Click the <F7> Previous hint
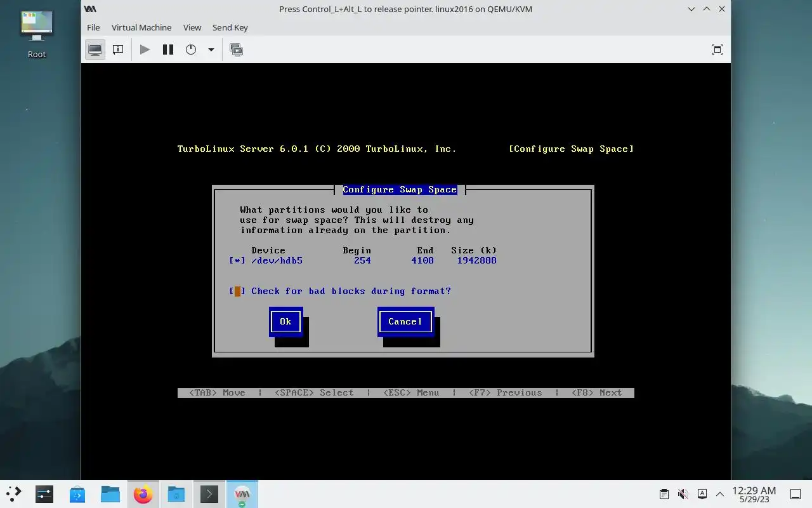The height and width of the screenshot is (508, 812). (x=506, y=393)
